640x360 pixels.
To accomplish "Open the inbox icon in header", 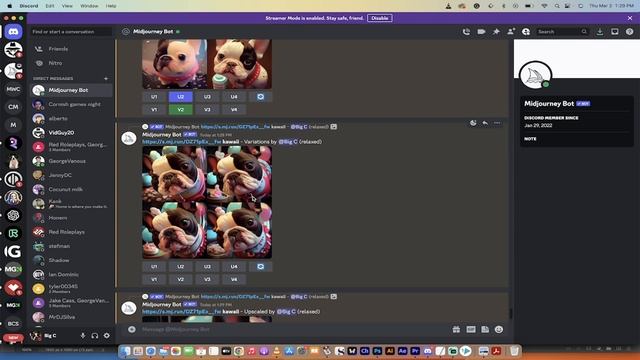I will [615, 32].
